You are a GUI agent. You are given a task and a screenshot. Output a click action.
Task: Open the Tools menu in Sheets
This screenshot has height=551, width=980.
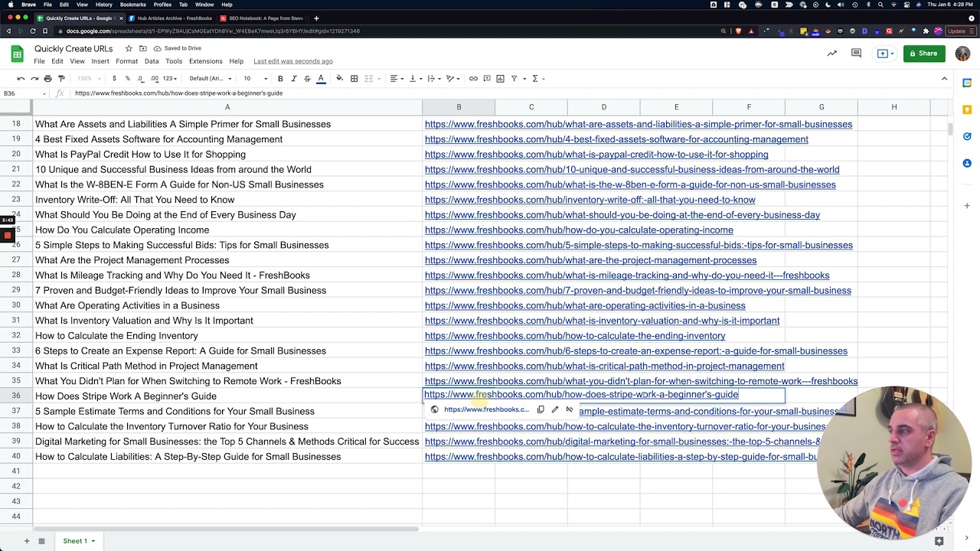click(x=174, y=61)
